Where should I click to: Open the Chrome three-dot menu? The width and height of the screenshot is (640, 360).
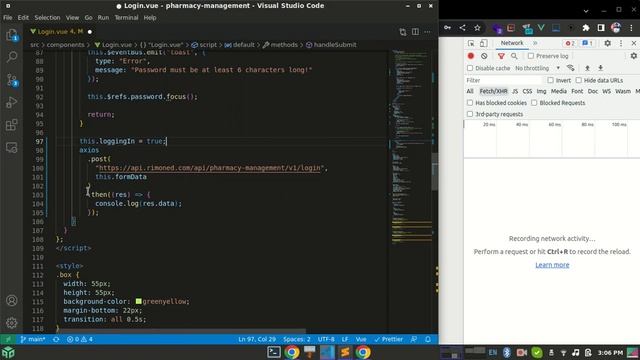(631, 28)
